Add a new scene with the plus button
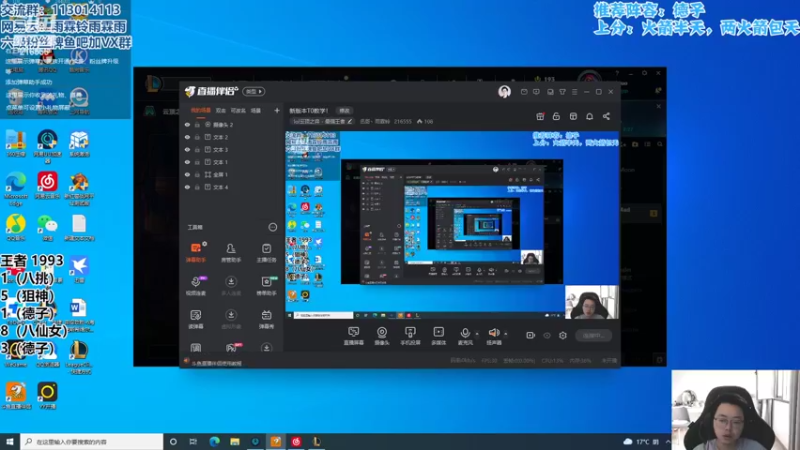 click(x=277, y=110)
